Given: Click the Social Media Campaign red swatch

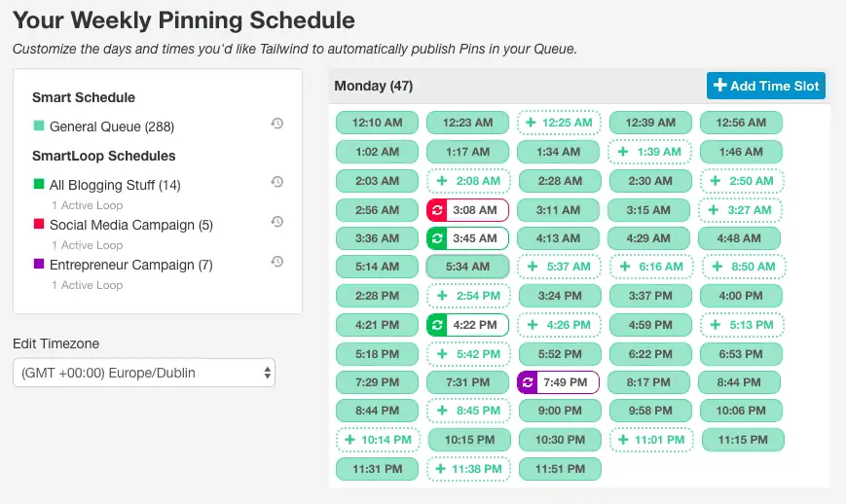Looking at the screenshot, I should (38, 224).
